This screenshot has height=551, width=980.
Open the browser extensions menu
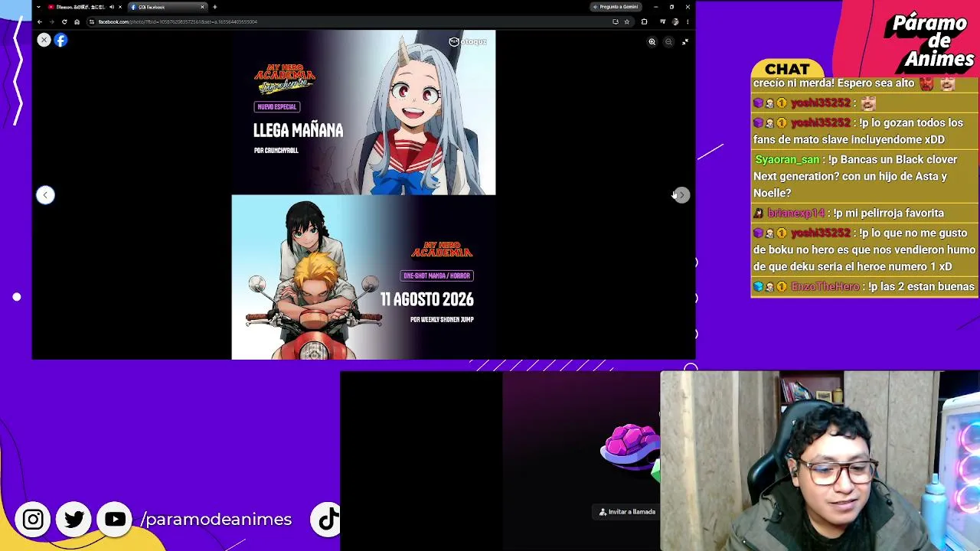644,21
